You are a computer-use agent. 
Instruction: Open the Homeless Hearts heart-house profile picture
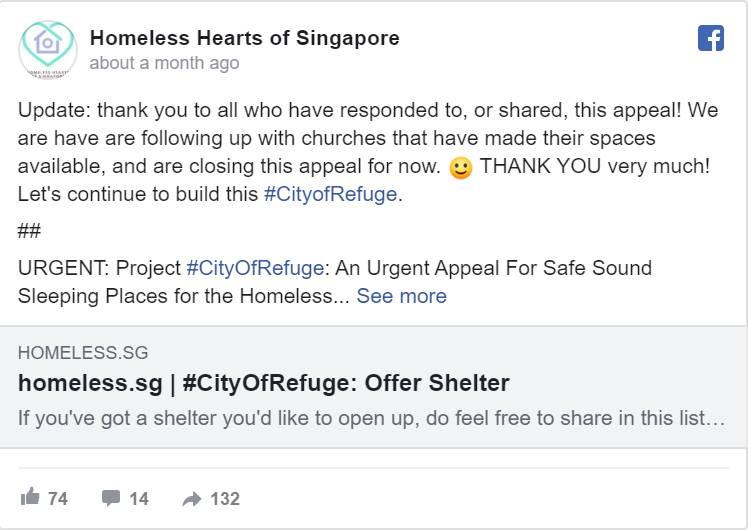tap(47, 48)
